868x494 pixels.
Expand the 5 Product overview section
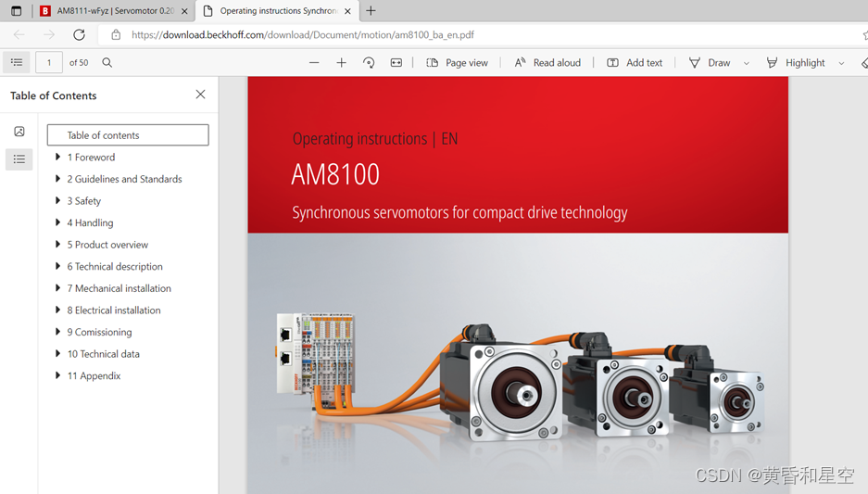point(57,245)
